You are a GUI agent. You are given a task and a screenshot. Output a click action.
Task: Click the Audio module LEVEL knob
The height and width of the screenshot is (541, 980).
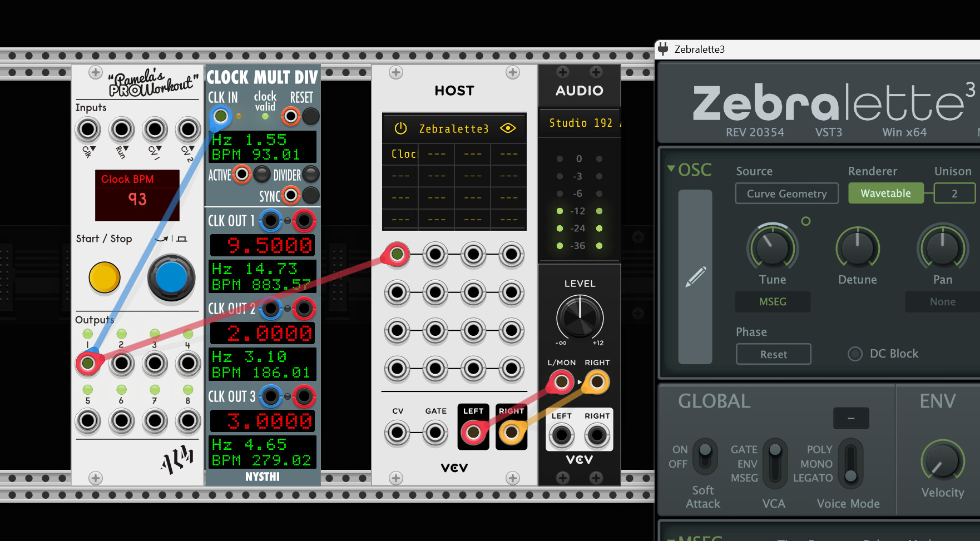580,318
